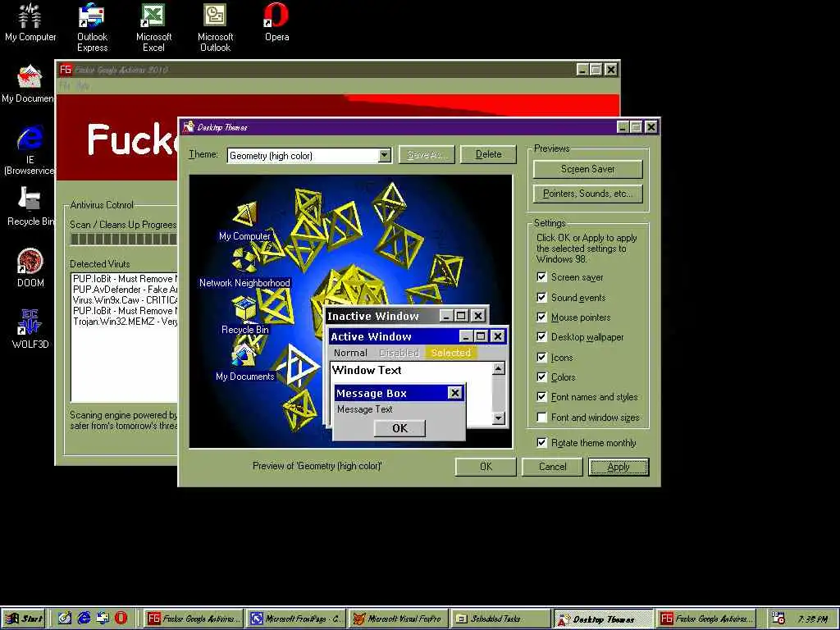Select the IE (Browservice) desktop icon
This screenshot has height=630, width=840.
[x=29, y=150]
